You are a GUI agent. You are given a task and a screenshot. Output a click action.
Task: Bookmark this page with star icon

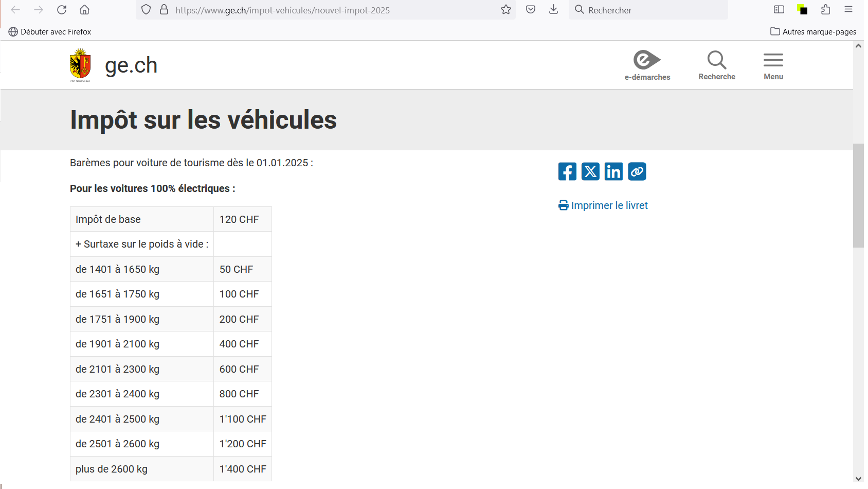(506, 10)
